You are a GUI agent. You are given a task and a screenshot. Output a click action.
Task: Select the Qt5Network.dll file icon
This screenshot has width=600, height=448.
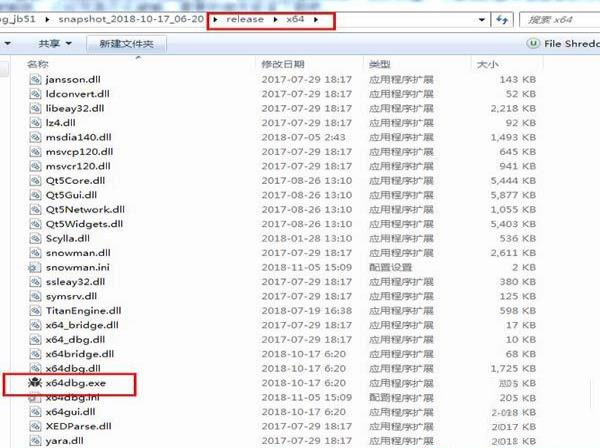pos(35,210)
